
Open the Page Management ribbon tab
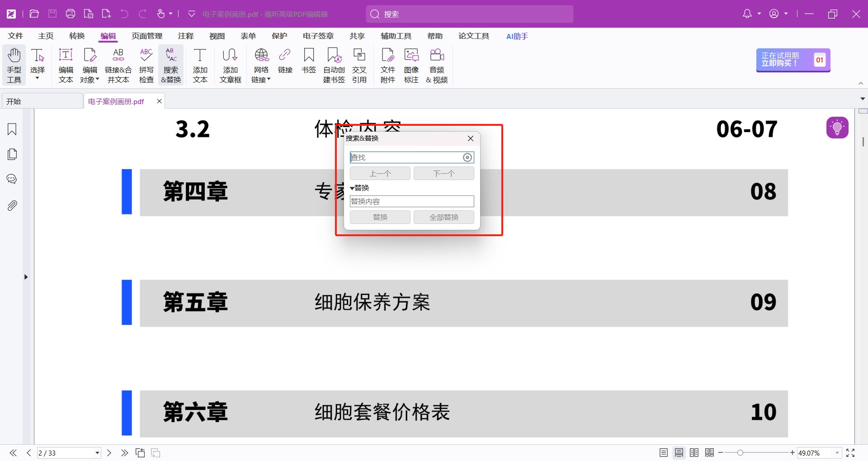pyautogui.click(x=147, y=36)
